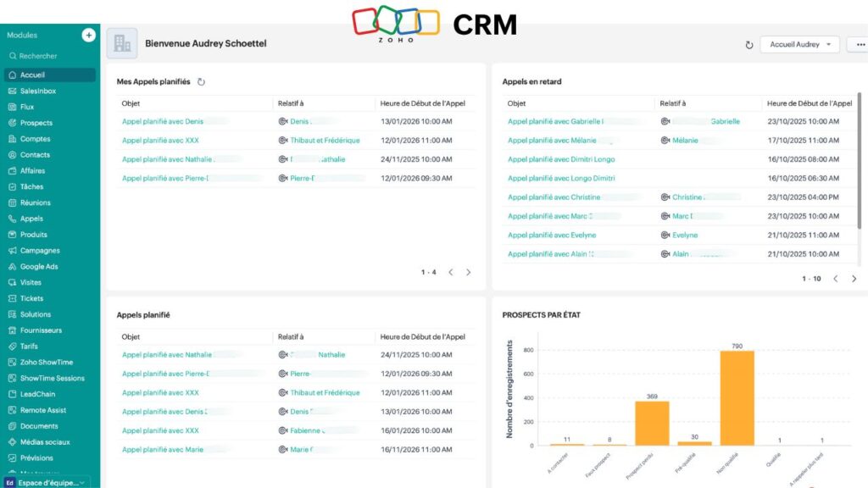Open Appel planifié avec Dimitri Longo
The width and height of the screenshot is (868, 488).
(x=561, y=159)
